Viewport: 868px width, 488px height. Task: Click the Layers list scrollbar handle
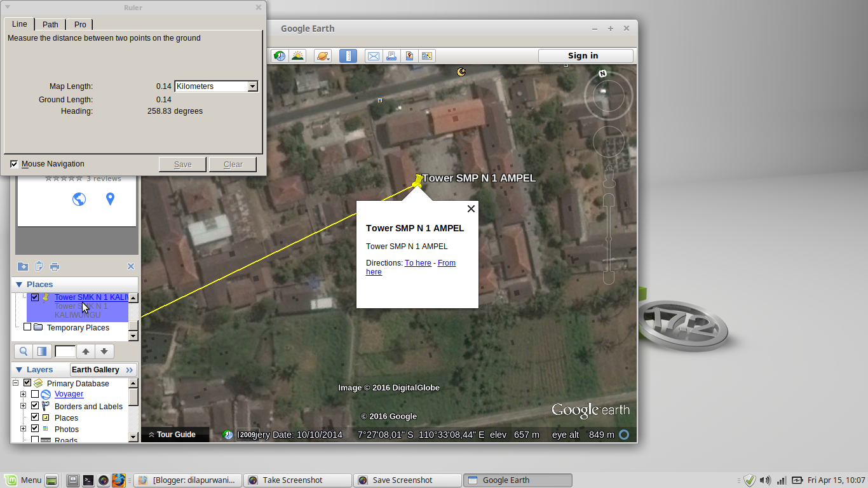click(133, 396)
